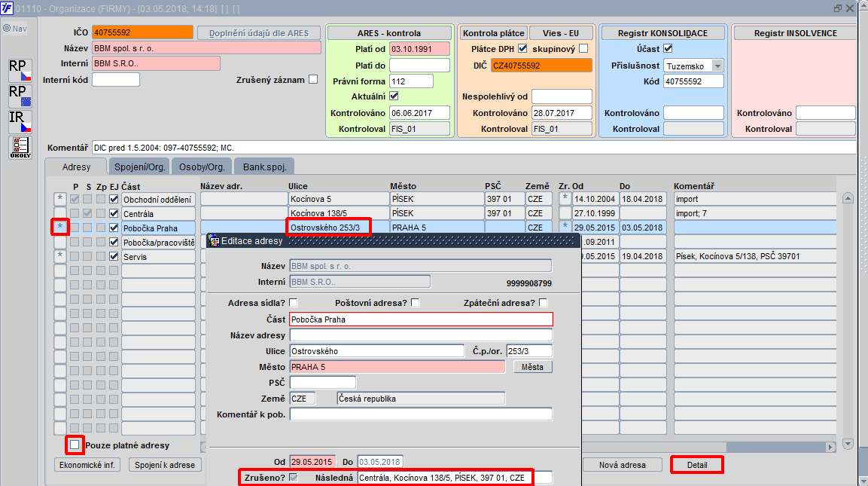This screenshot has height=486, width=868.
Task: Click the restore window icon in title bar
Action: (x=838, y=8)
